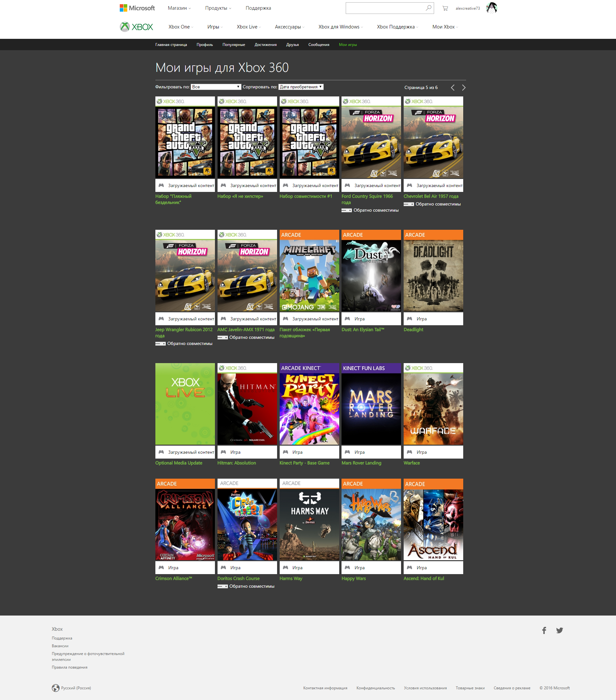Image resolution: width=616 pixels, height=700 pixels.
Task: Go to previous page arrow
Action: (453, 87)
